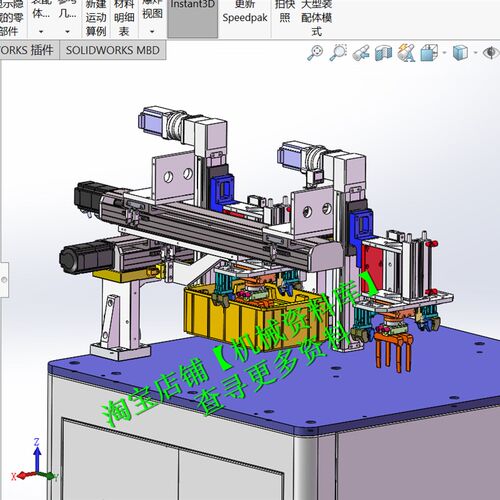
Task: Expand the View Orientation dropdown arrow
Action: click(x=444, y=53)
